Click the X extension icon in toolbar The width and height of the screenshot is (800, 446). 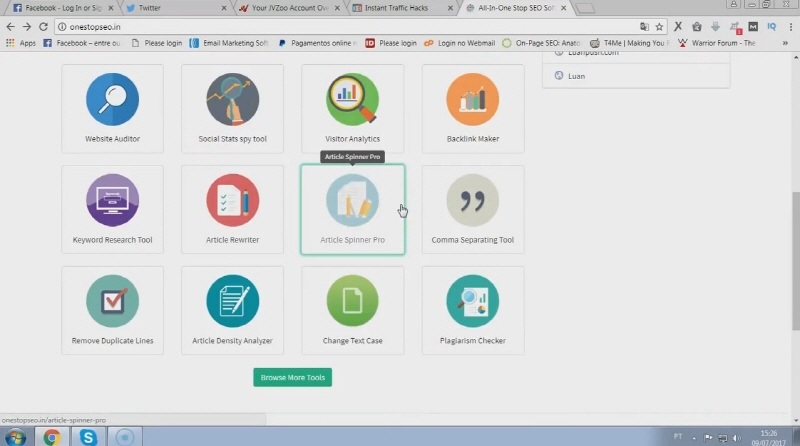(x=678, y=27)
